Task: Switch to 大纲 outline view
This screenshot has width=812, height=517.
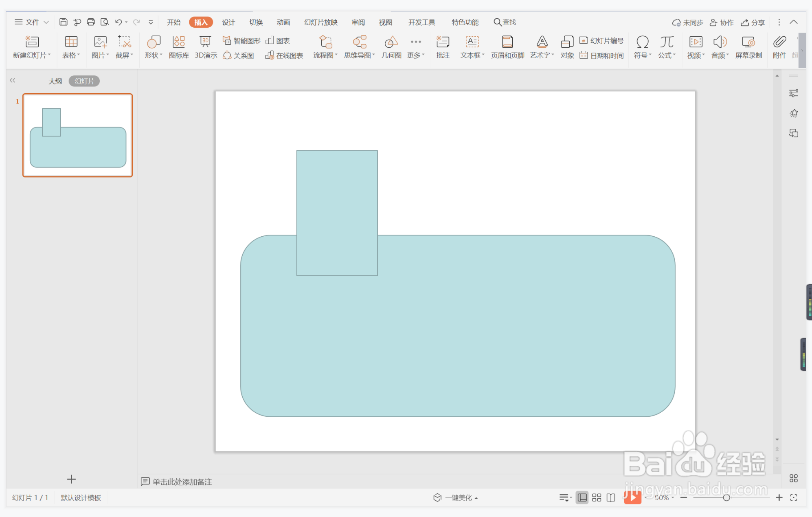Action: point(55,81)
